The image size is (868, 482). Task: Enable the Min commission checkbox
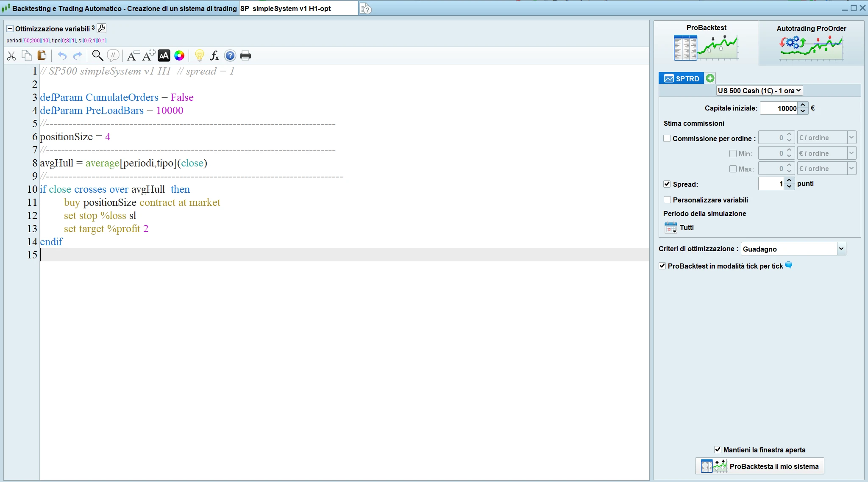733,153
